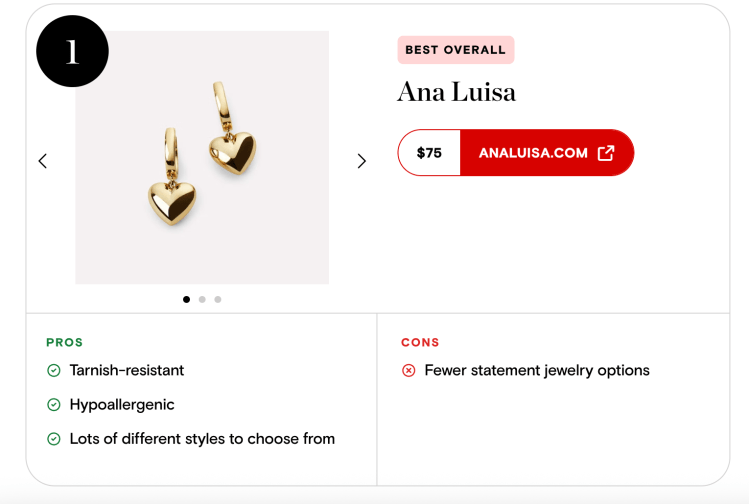This screenshot has height=504, width=749.
Task: Click the red X icon beside Fewer statement jewelry
Action: [x=409, y=371]
